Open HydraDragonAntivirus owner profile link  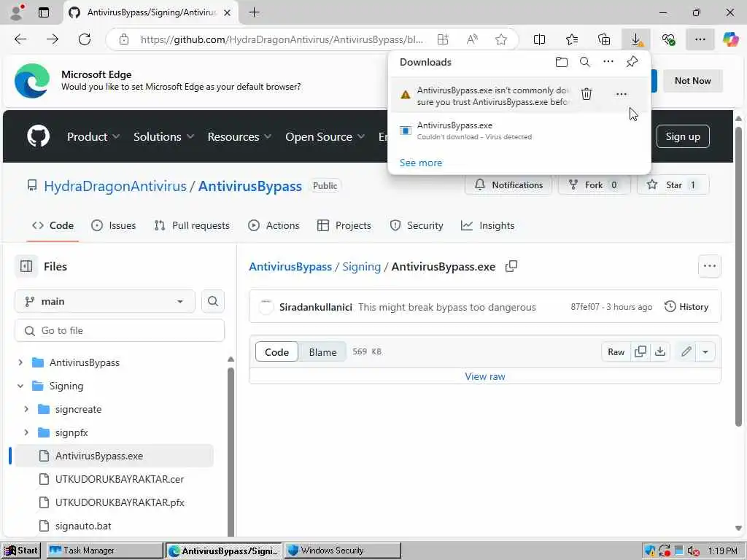[115, 186]
